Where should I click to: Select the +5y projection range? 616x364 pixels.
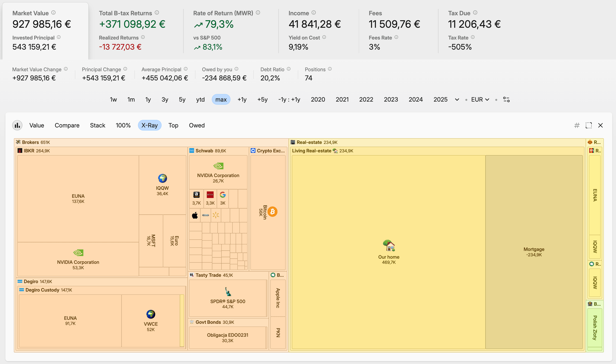tap(262, 99)
